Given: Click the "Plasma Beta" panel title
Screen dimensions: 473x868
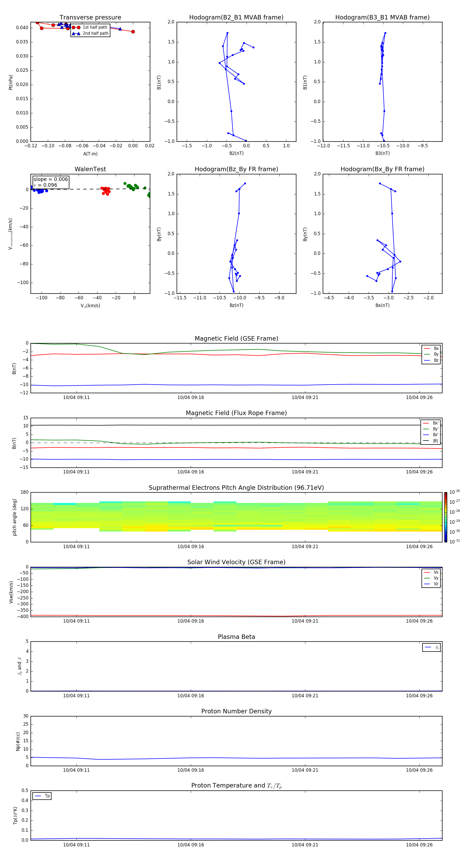Looking at the screenshot, I should tap(236, 637).
